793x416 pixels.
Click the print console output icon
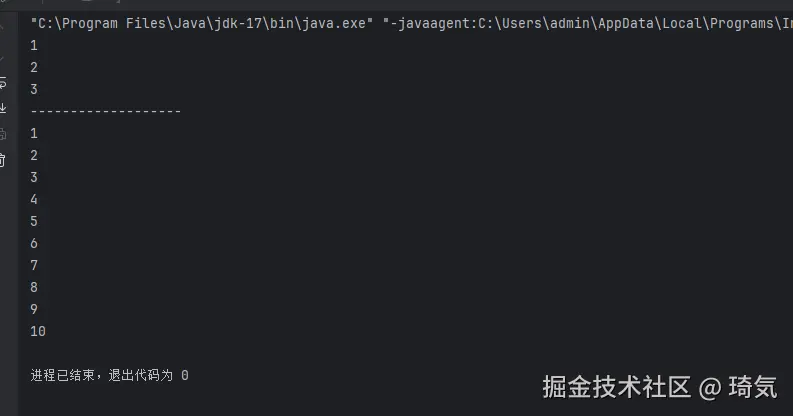click(x=3, y=134)
